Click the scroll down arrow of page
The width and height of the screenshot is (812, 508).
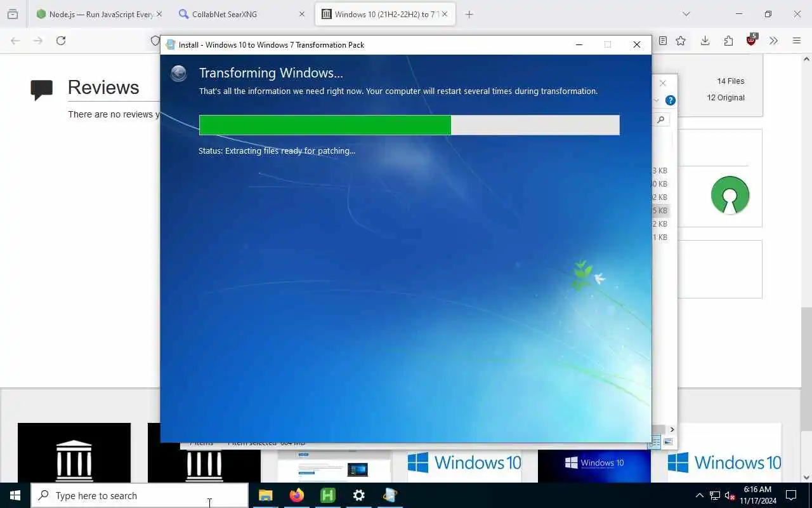tap(806, 477)
